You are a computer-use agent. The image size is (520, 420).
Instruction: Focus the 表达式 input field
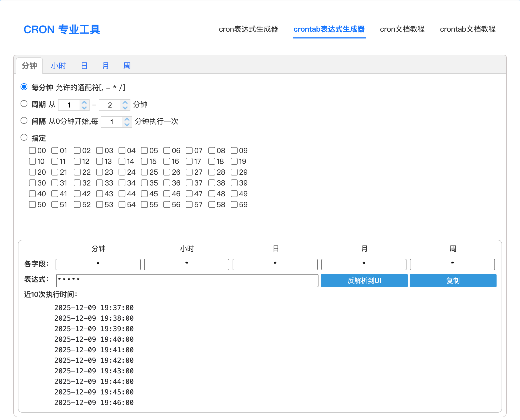click(x=187, y=281)
